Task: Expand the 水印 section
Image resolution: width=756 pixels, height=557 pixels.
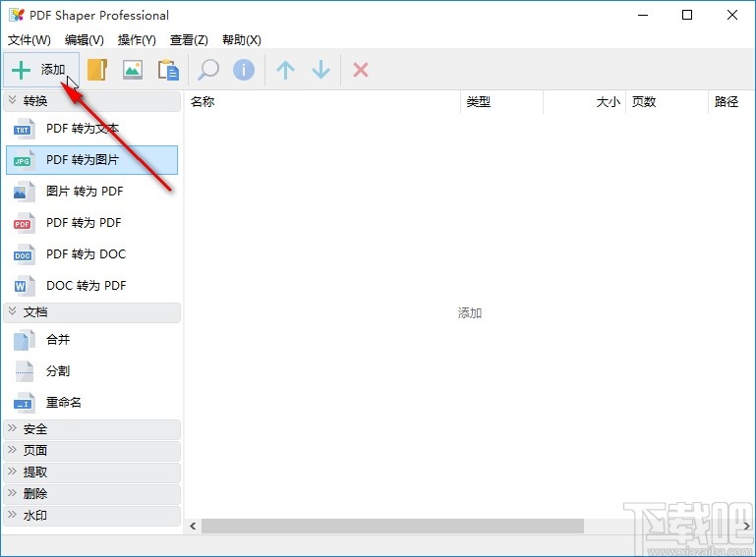Action: click(92, 516)
